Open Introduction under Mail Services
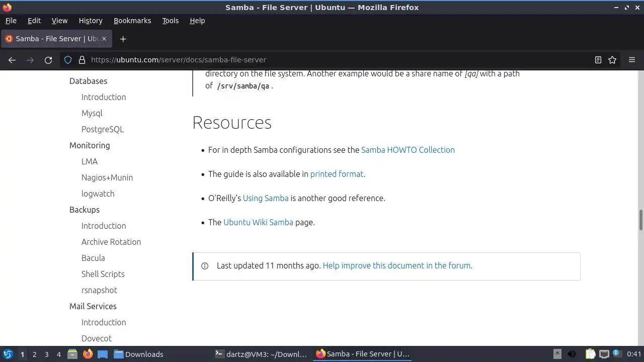This screenshot has width=644, height=362. (x=104, y=322)
